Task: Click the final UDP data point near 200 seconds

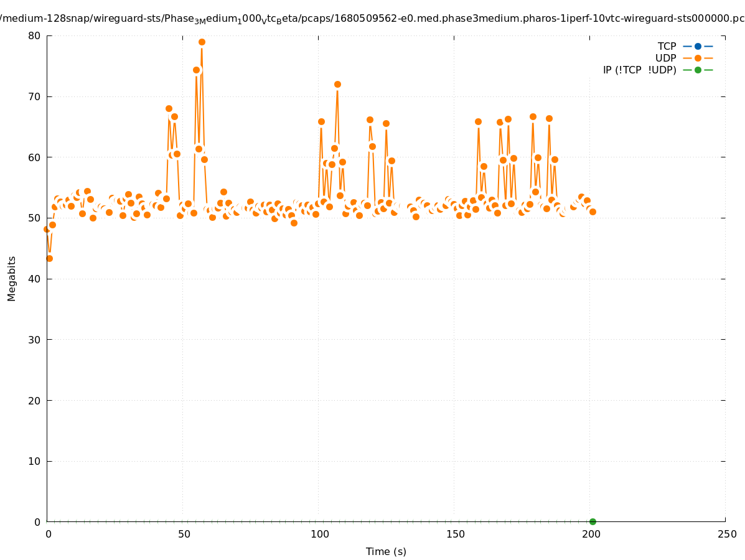Action: pos(593,212)
